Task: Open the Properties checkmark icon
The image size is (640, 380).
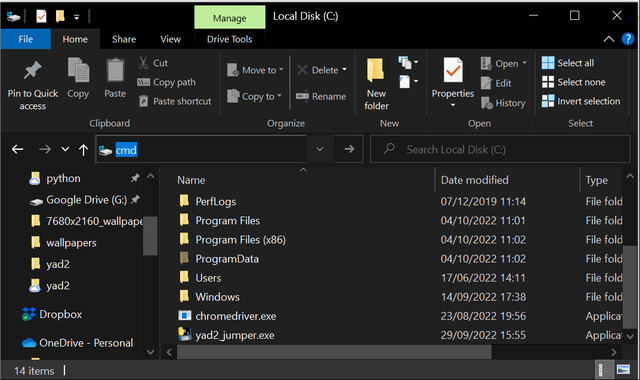Action: point(453,70)
